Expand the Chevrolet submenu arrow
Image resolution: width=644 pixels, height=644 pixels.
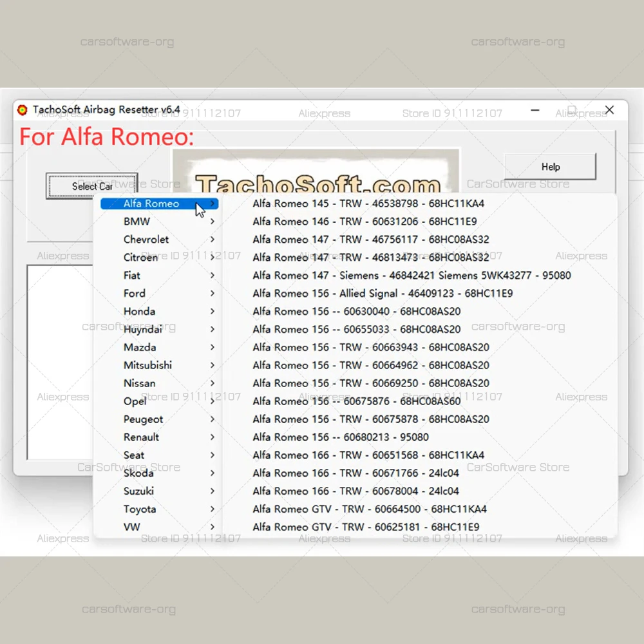(x=213, y=240)
